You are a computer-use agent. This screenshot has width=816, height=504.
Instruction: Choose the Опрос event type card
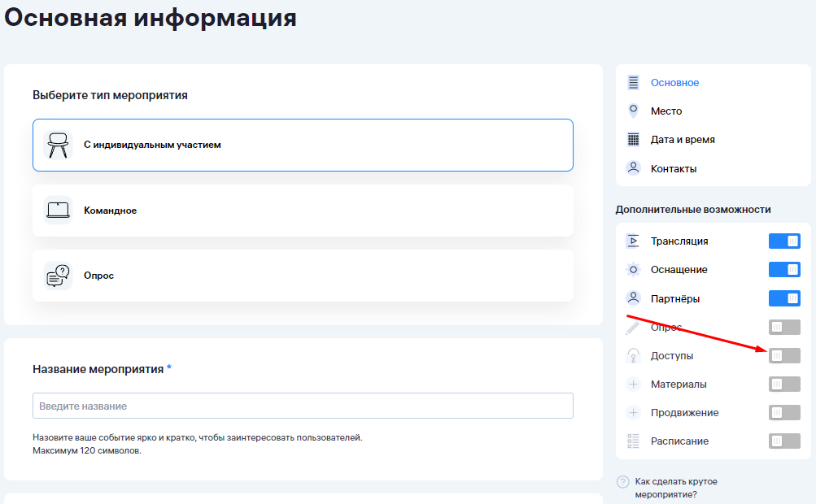[x=303, y=276]
